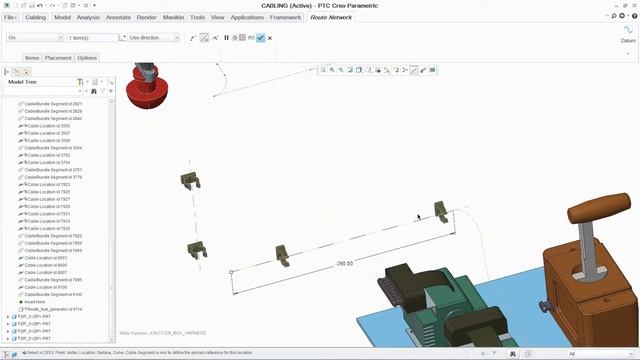The width and height of the screenshot is (640, 360).
Task: Toggle the third routing option icon
Action: tap(215, 38)
